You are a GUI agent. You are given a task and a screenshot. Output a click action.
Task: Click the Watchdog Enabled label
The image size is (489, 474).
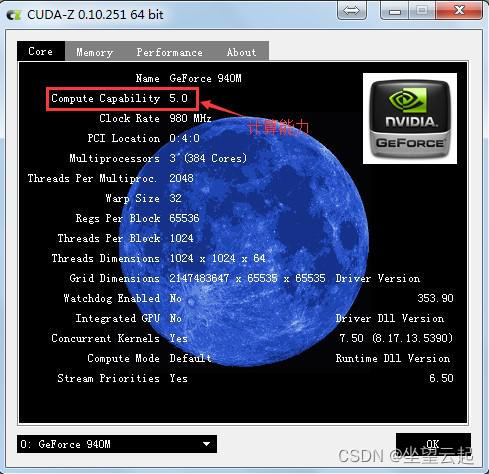pyautogui.click(x=112, y=298)
